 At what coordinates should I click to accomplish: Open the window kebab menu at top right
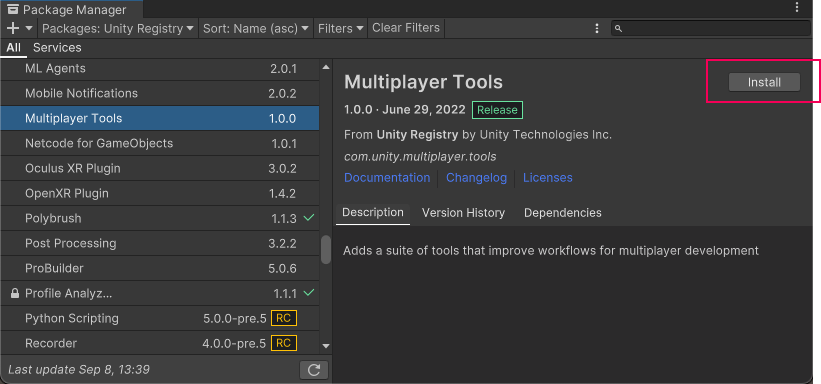point(797,7)
